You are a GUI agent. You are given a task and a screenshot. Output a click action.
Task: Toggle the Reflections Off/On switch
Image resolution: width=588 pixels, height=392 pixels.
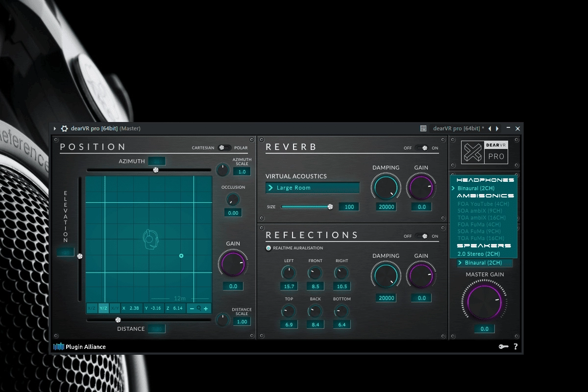coord(421,236)
